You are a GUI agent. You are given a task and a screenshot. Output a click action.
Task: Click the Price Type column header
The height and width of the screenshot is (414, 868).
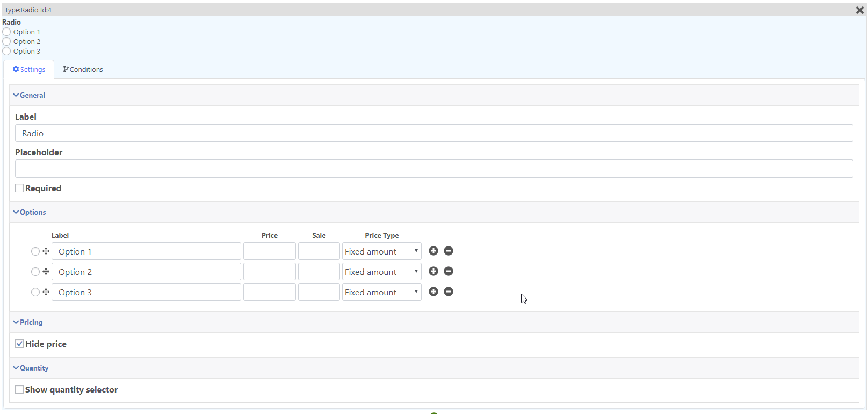point(382,235)
